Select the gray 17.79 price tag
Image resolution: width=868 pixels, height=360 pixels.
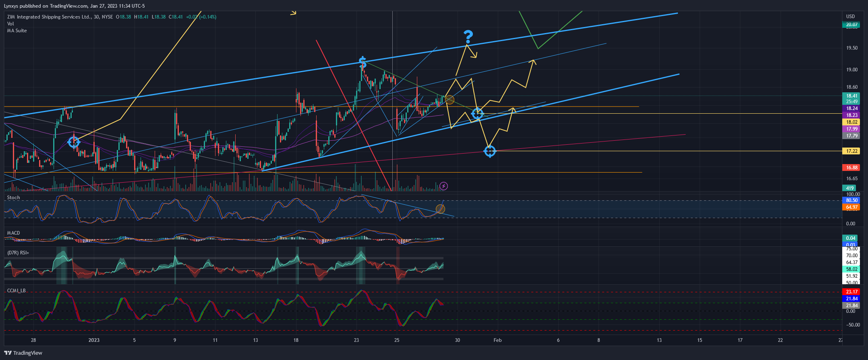pos(851,136)
